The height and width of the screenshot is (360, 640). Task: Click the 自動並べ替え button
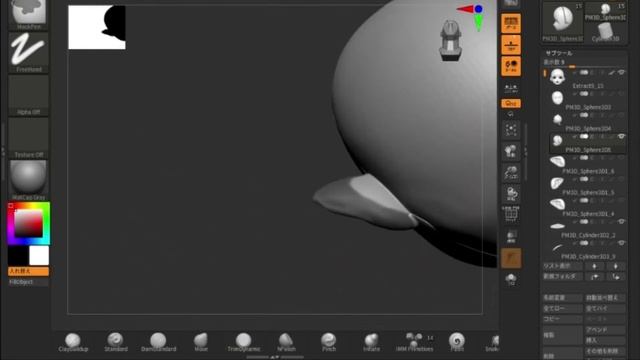point(605,298)
